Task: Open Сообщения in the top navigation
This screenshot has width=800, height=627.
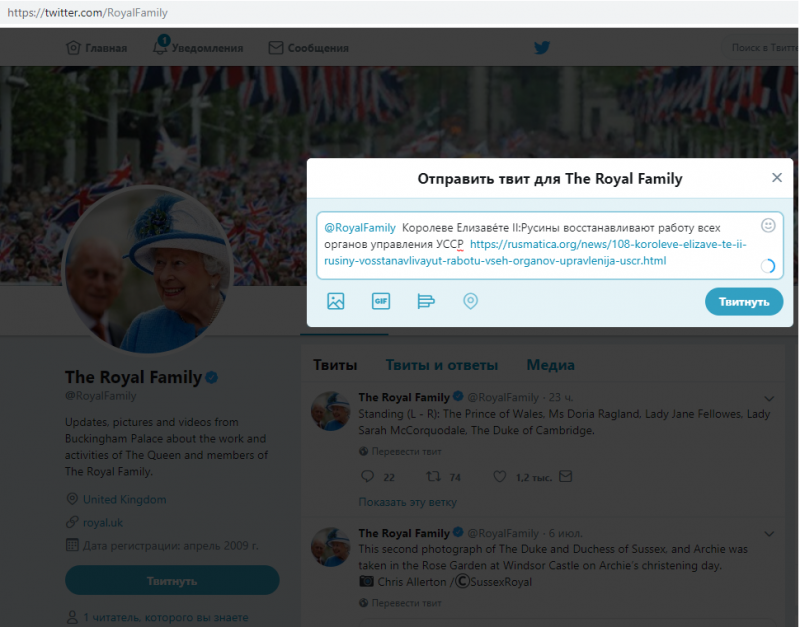Action: [309, 48]
